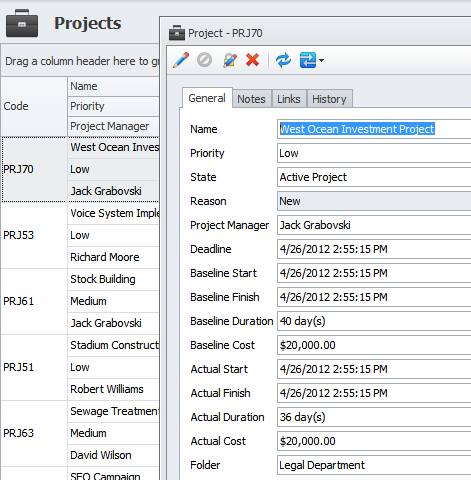Viewport: 471px width, 480px height.
Task: Click the Reason field showing New
Action: click(374, 201)
